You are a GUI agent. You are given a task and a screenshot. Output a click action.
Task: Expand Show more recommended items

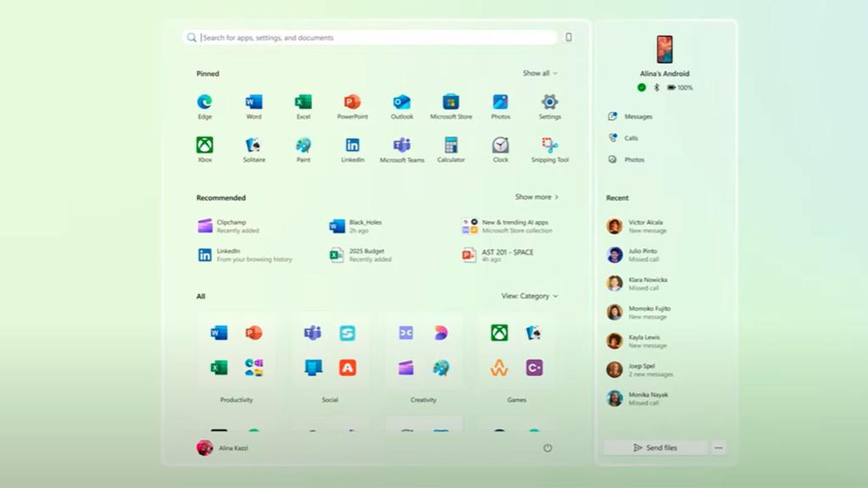537,197
